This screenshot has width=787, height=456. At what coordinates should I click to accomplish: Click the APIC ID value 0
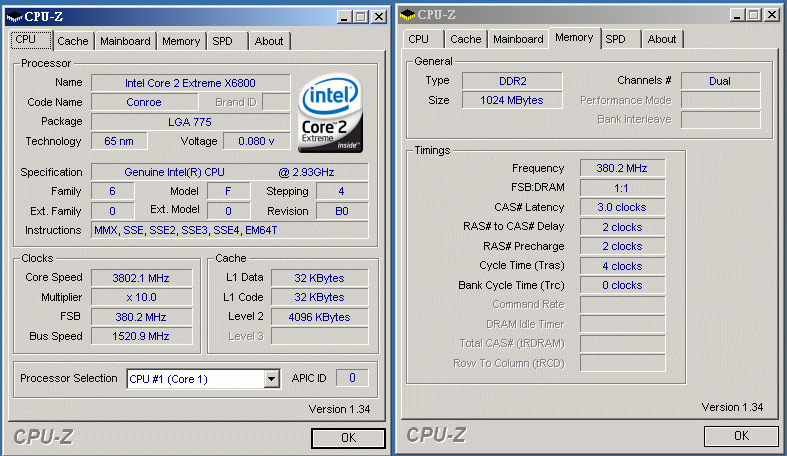point(352,378)
